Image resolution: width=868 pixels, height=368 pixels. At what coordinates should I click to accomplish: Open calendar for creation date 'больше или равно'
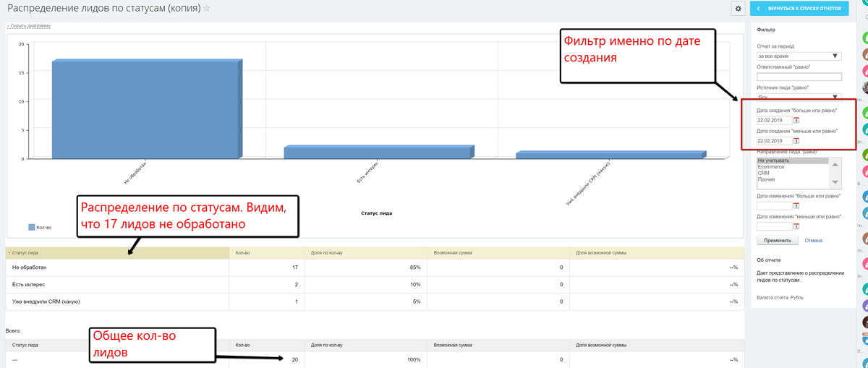pyautogui.click(x=796, y=120)
